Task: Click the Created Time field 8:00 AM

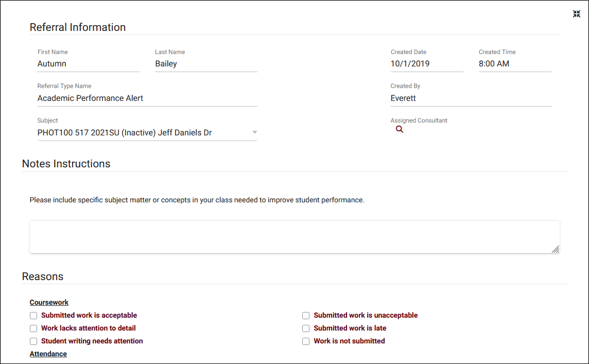Action: coord(514,64)
